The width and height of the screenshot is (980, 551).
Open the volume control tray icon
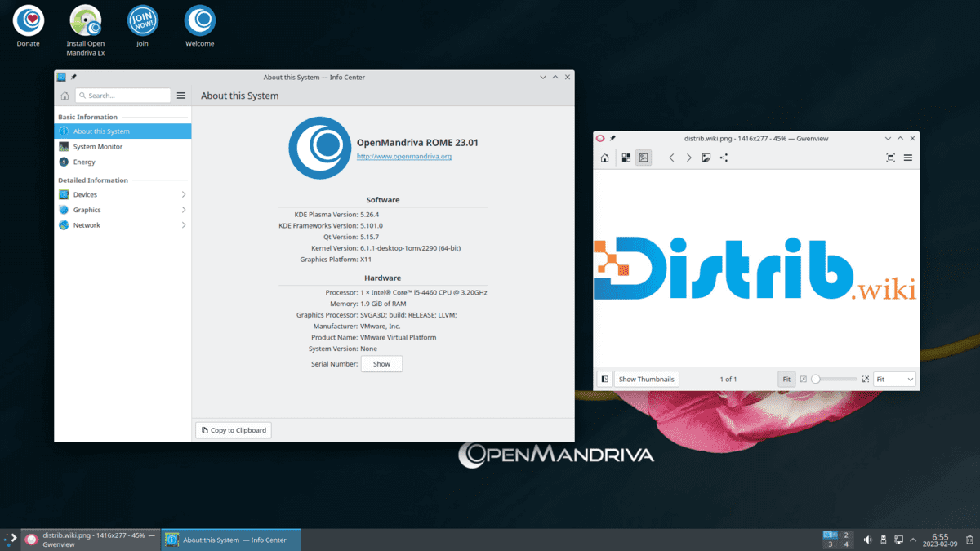867,540
